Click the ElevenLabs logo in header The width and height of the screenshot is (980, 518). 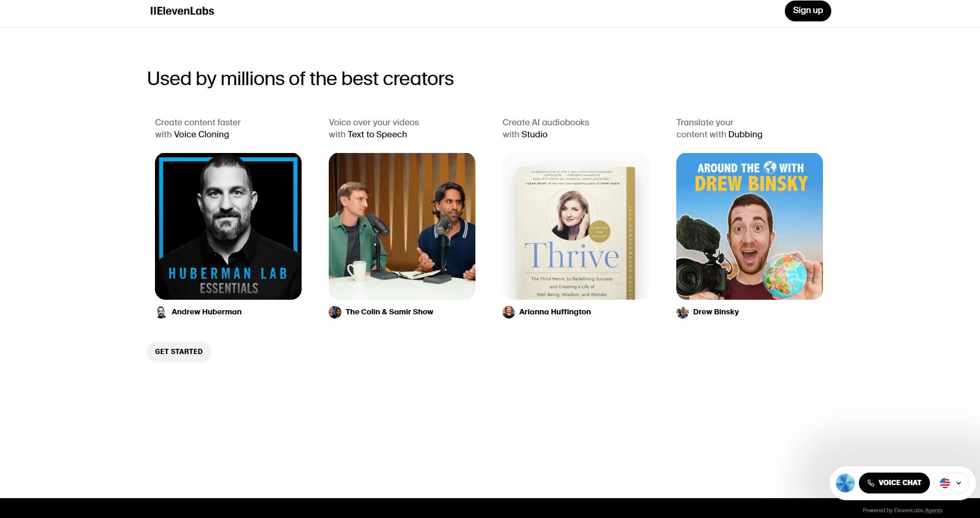click(182, 11)
